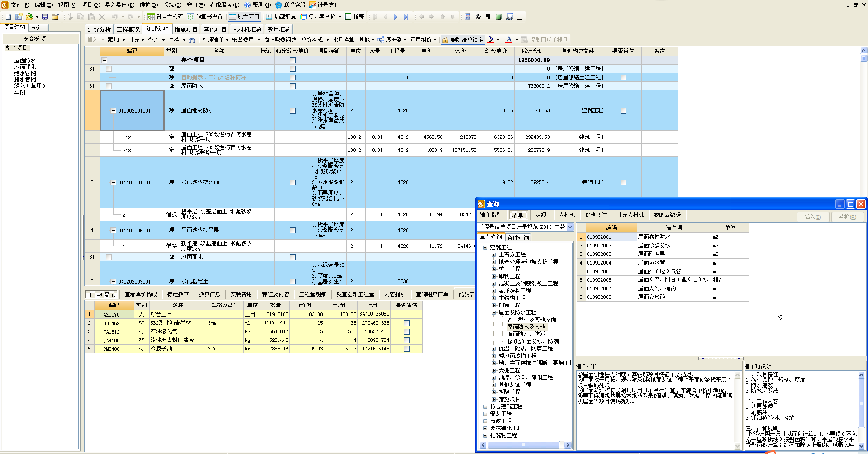Select 地面硬化 in project structure tree

[x=25, y=67]
